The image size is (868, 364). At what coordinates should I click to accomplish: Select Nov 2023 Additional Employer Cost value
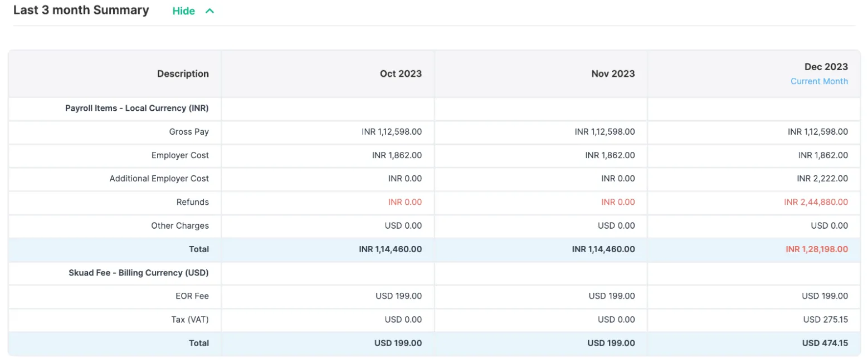click(x=618, y=179)
